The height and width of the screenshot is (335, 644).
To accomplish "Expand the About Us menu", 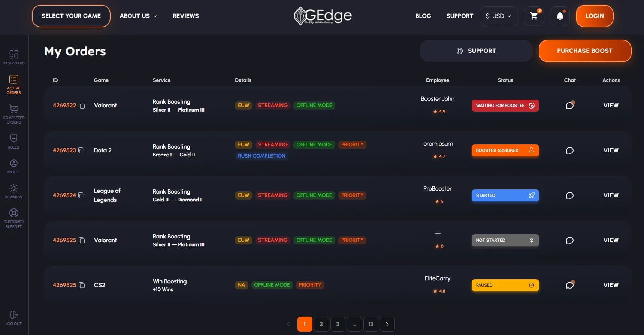I will (138, 16).
